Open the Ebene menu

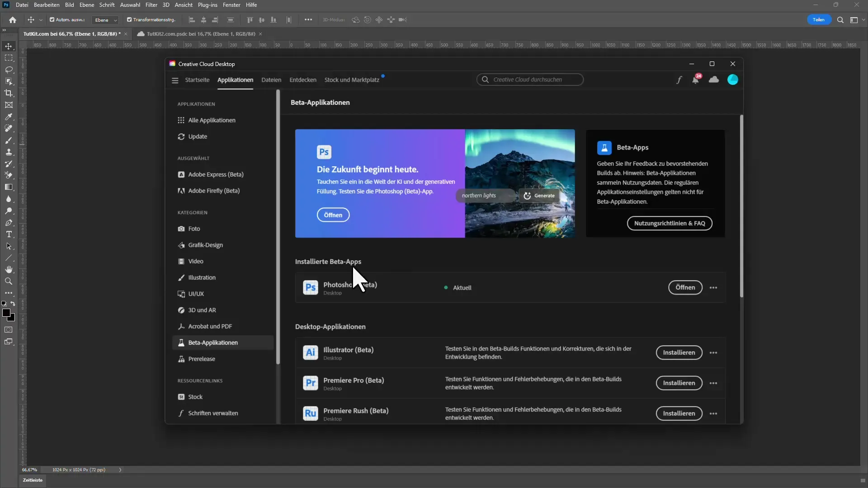coord(87,5)
